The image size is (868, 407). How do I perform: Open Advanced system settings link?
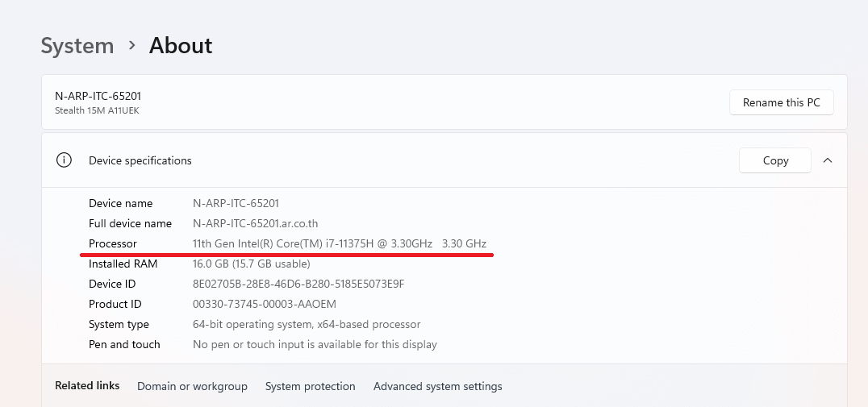coord(438,386)
